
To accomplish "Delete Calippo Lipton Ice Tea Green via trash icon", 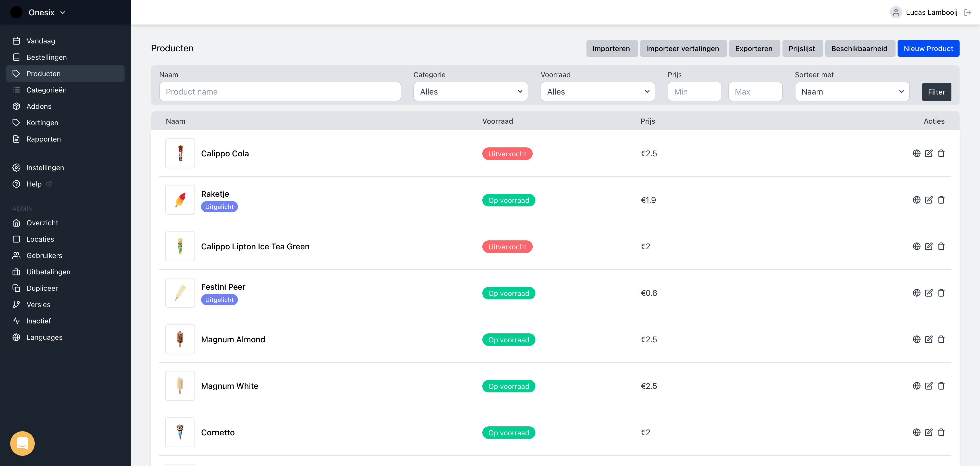I will (941, 246).
